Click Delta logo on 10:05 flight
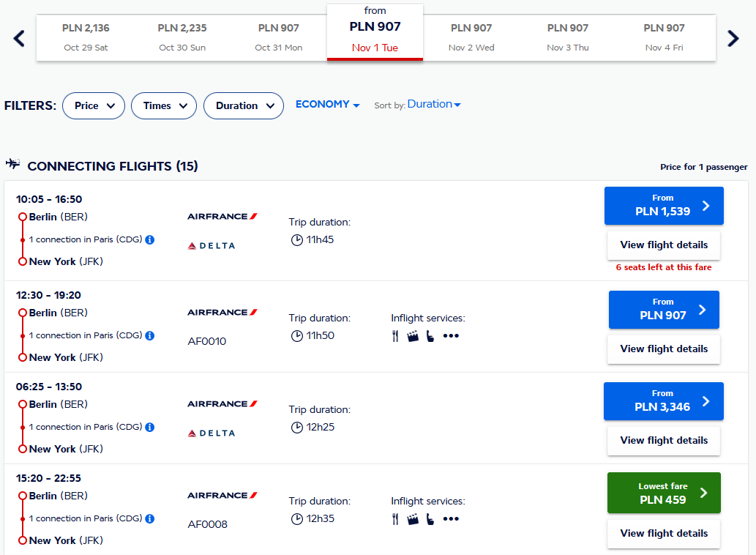 [212, 246]
